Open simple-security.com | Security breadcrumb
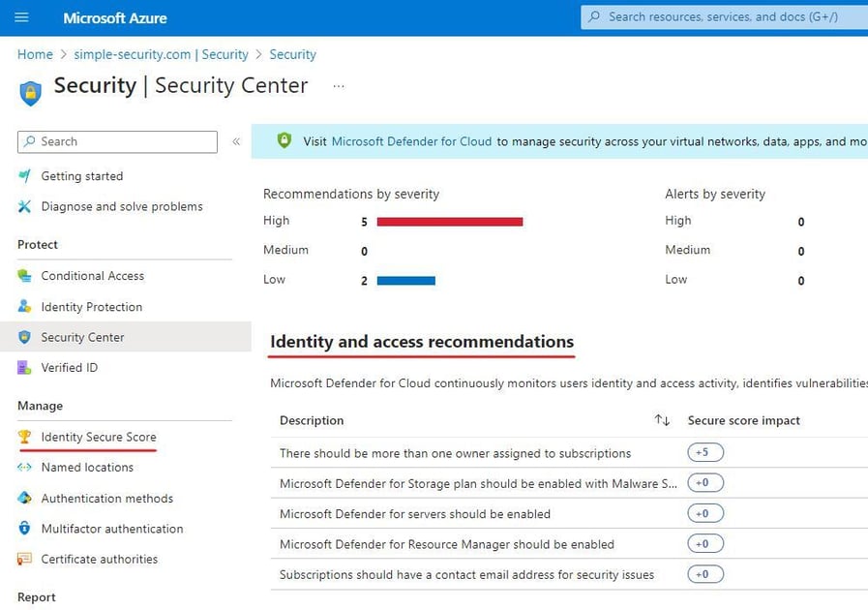868x610 pixels. point(161,54)
